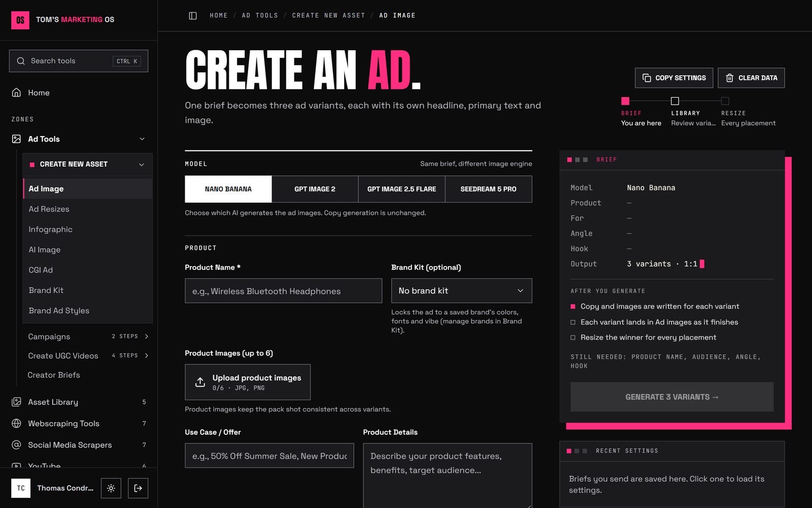Select the Nano Banana model tab

pyautogui.click(x=228, y=189)
